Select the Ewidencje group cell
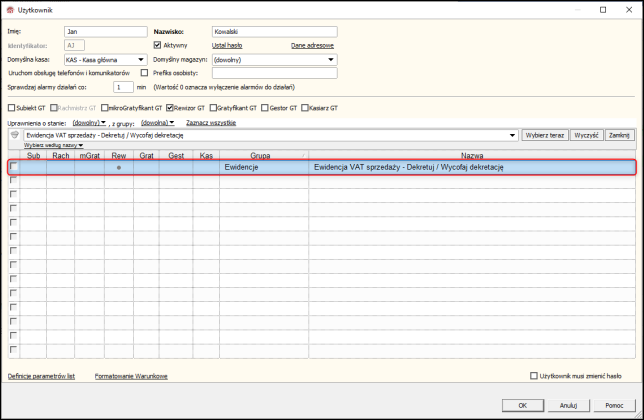 264,167
